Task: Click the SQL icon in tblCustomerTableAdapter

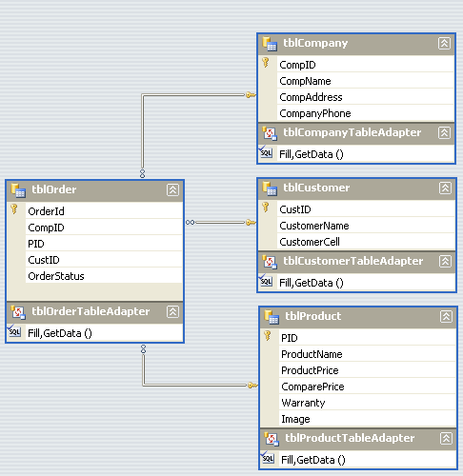Action: (x=266, y=281)
